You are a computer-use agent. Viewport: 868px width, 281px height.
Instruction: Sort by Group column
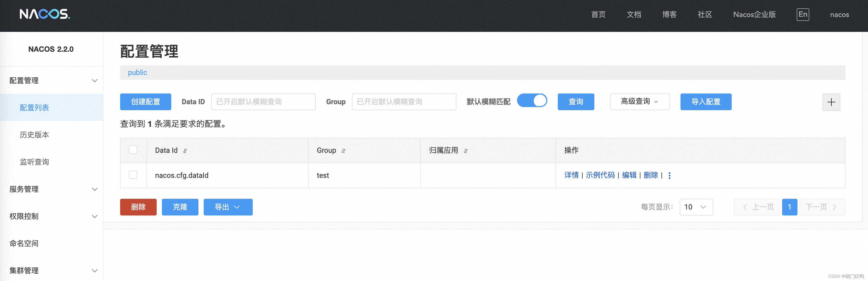[x=343, y=151]
